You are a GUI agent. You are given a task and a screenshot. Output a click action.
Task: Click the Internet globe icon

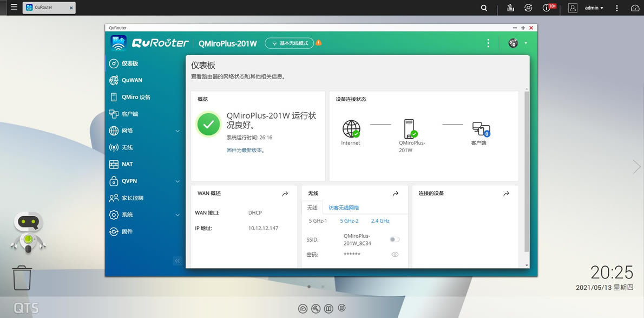[351, 129]
